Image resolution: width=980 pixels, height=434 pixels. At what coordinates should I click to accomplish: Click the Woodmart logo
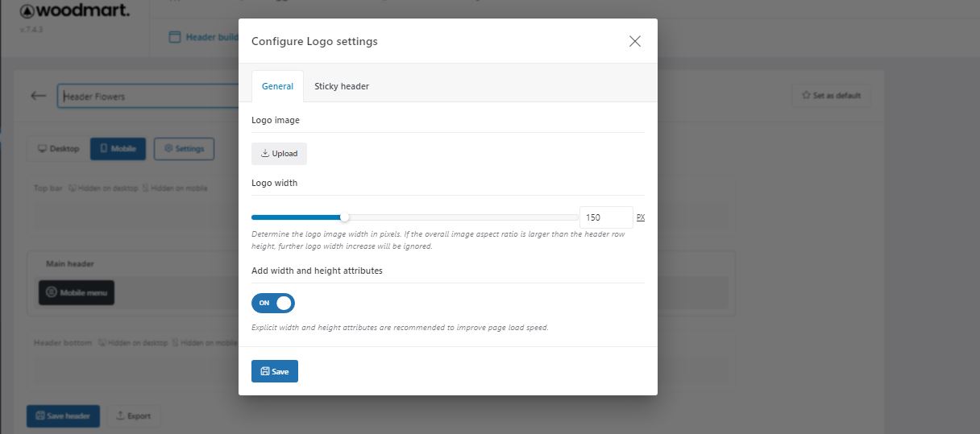74,11
